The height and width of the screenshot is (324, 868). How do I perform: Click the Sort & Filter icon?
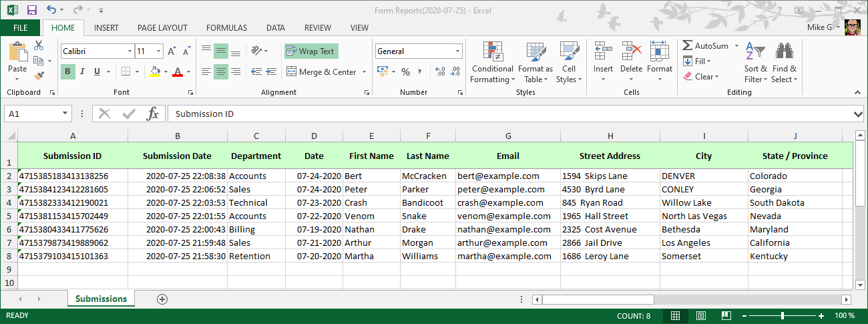tap(756, 52)
